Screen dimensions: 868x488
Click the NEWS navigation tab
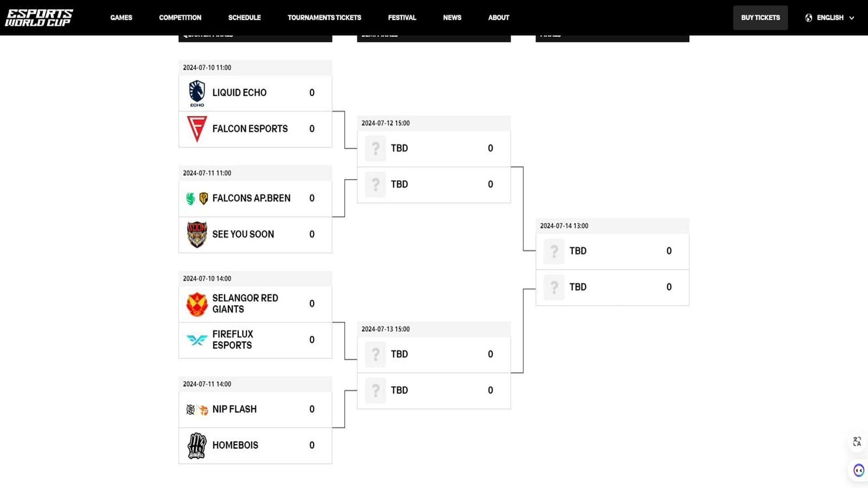(x=452, y=17)
